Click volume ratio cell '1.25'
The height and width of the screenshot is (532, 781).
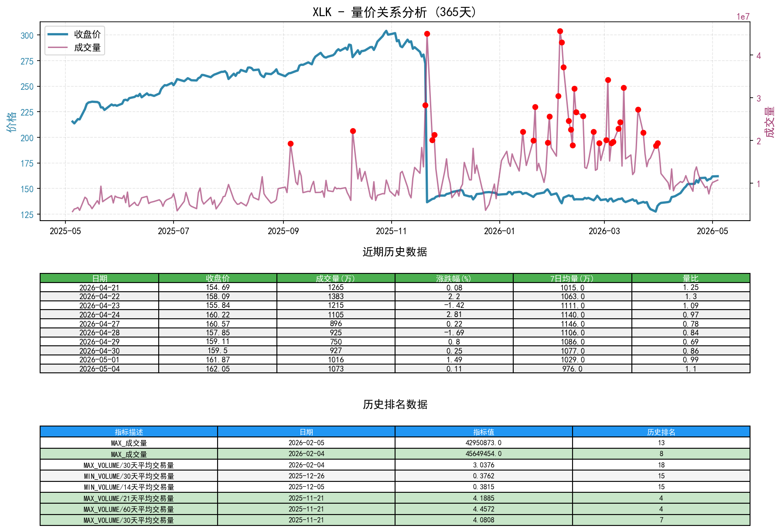coord(691,287)
